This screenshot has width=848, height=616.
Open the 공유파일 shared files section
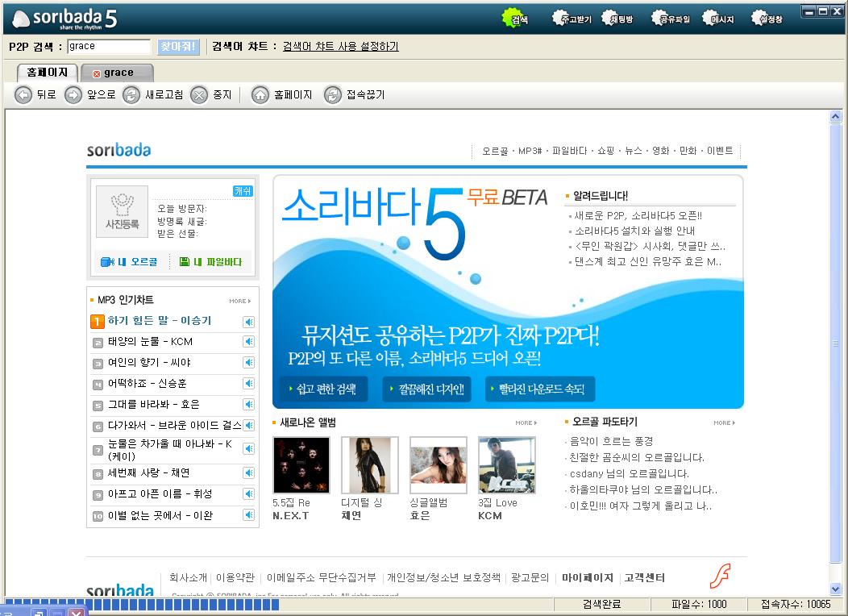pos(671,19)
